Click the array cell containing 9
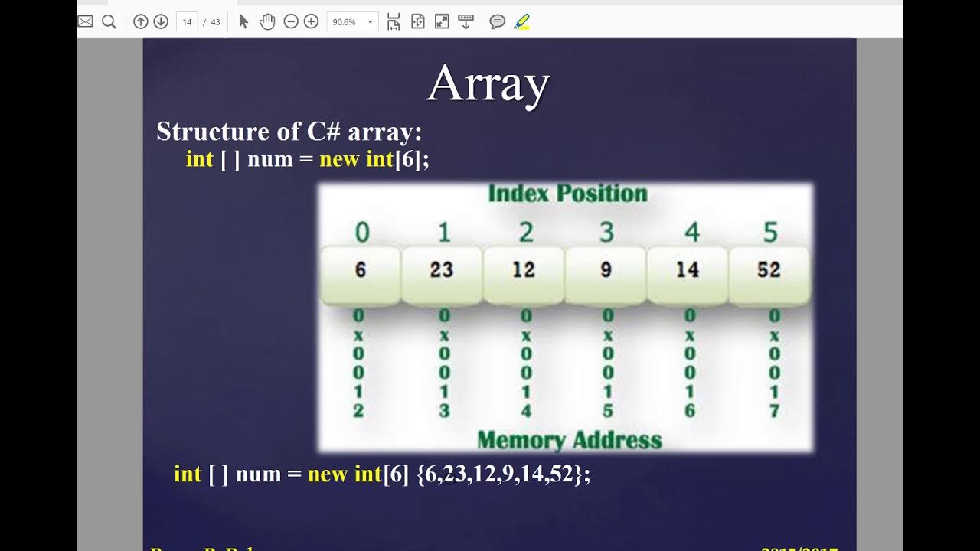Screen dimensions: 980x551 [x=606, y=272]
